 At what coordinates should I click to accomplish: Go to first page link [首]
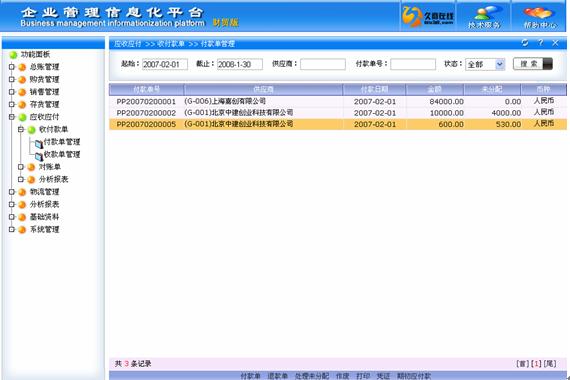[x=522, y=364]
